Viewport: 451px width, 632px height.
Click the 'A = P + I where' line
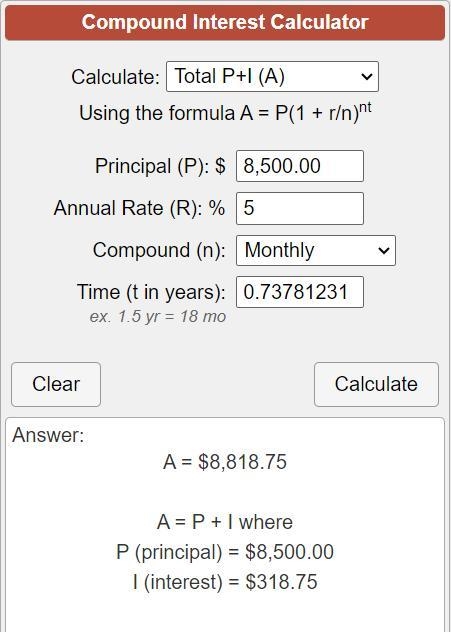(225, 522)
